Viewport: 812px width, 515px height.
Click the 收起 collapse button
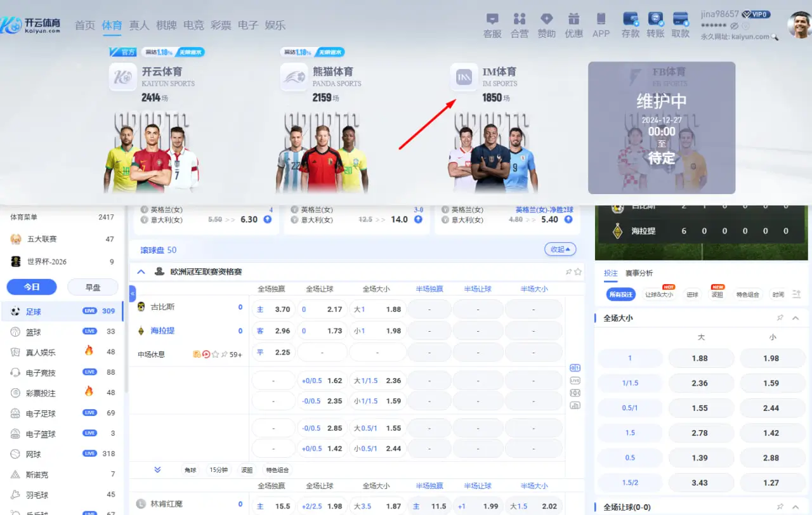tap(560, 249)
